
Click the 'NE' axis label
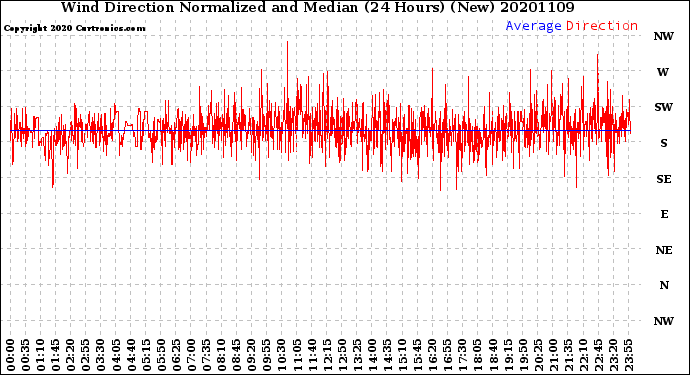pos(664,250)
